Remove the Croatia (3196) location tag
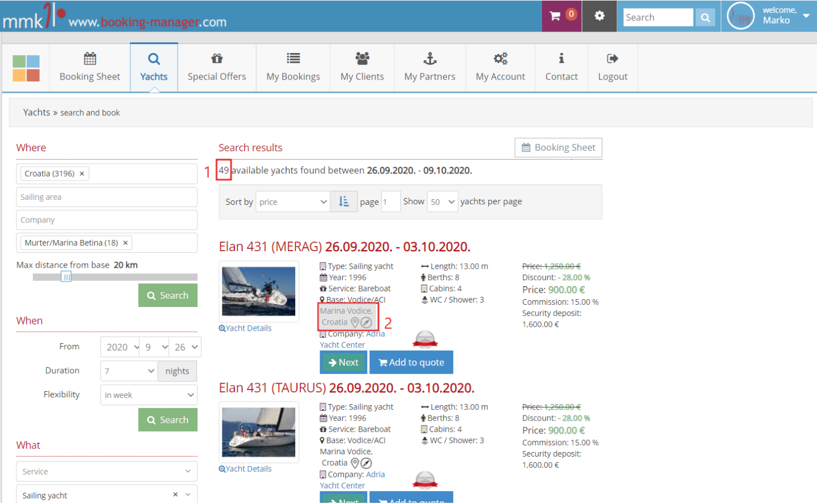The image size is (817, 504). pos(82,174)
